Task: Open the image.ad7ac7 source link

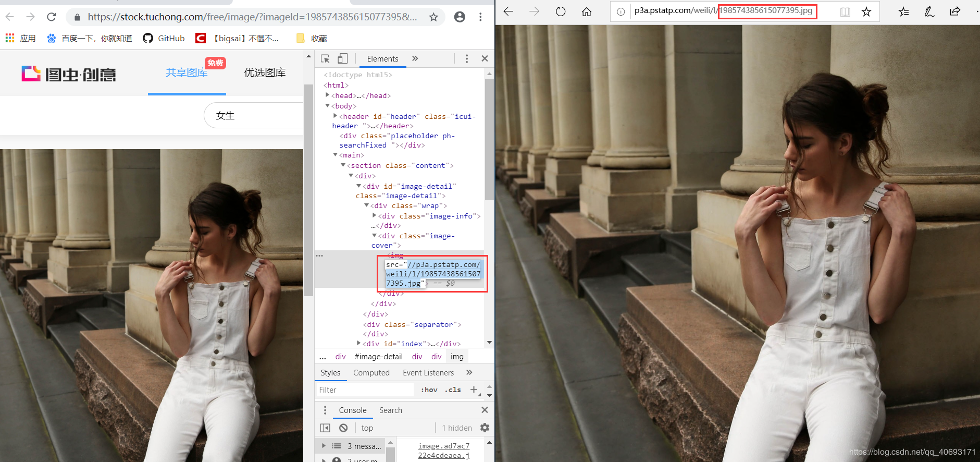Action: (x=444, y=451)
